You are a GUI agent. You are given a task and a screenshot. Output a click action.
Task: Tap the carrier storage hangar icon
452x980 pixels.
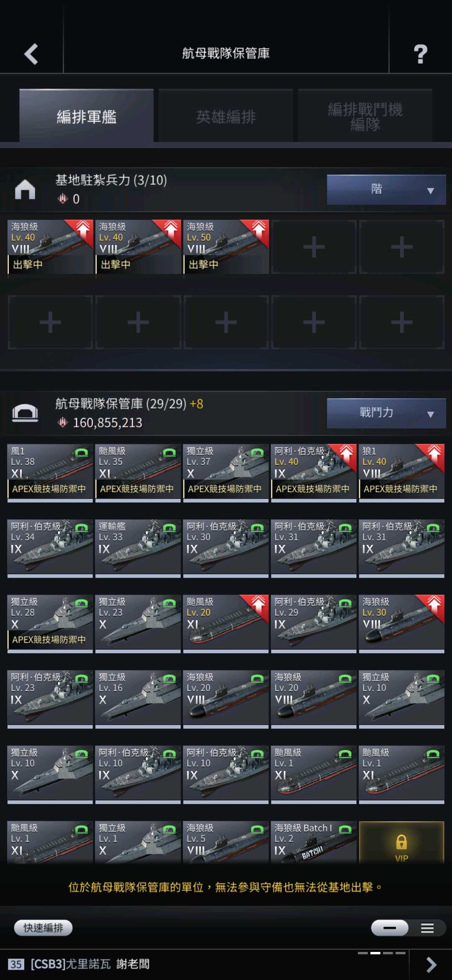click(25, 413)
